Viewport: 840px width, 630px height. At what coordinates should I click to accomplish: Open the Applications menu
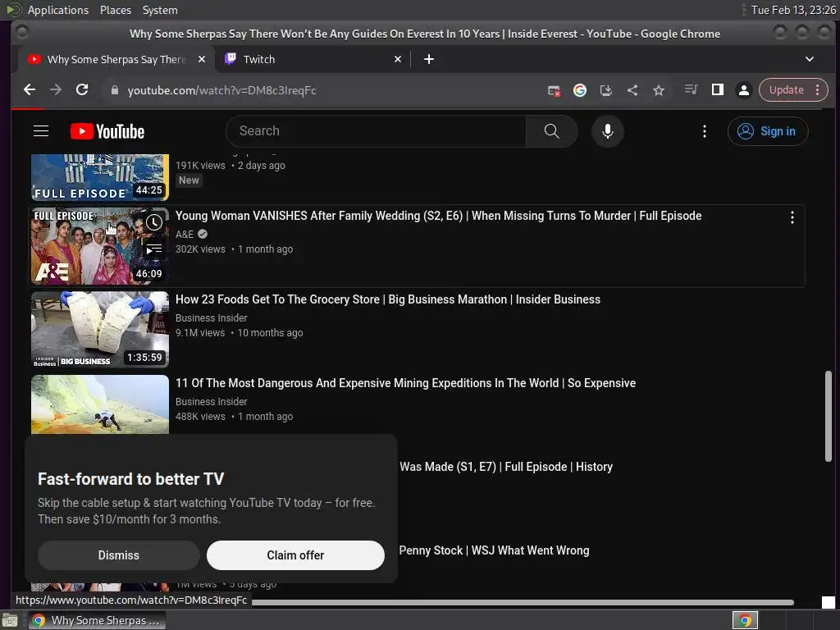pyautogui.click(x=58, y=10)
